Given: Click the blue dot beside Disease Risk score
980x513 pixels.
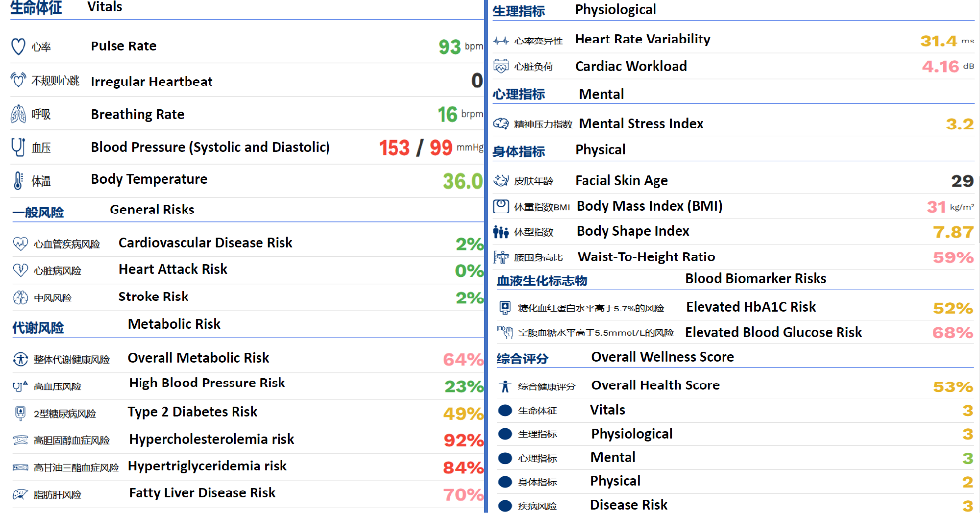Looking at the screenshot, I should click(505, 506).
